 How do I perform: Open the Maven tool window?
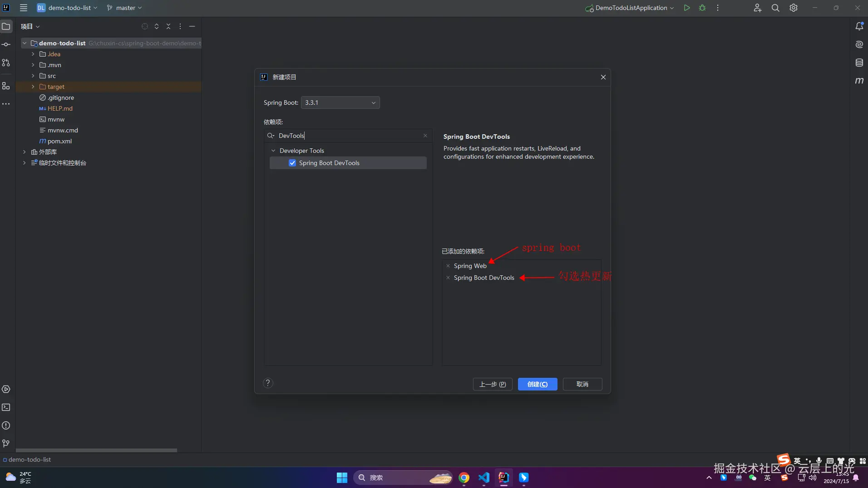coord(859,81)
